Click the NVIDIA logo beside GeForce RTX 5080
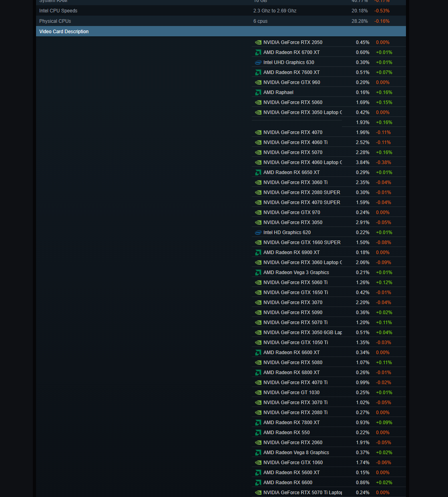448x497 pixels. (258, 363)
